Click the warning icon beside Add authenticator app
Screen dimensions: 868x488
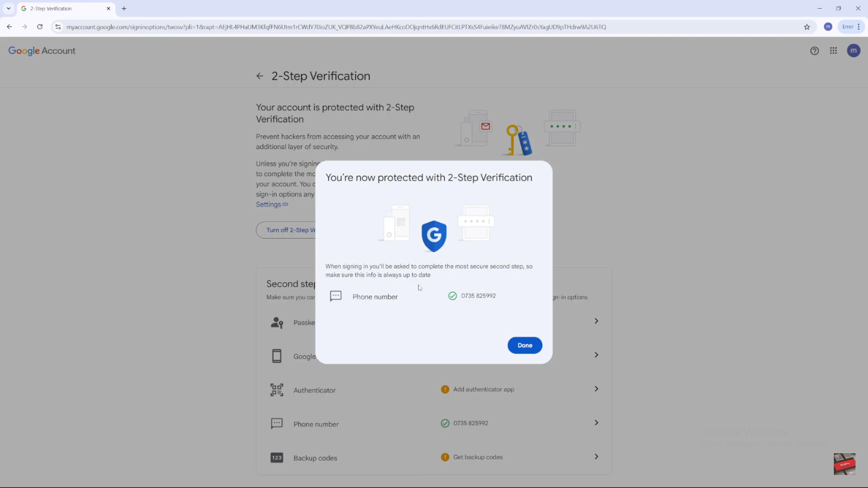445,389
